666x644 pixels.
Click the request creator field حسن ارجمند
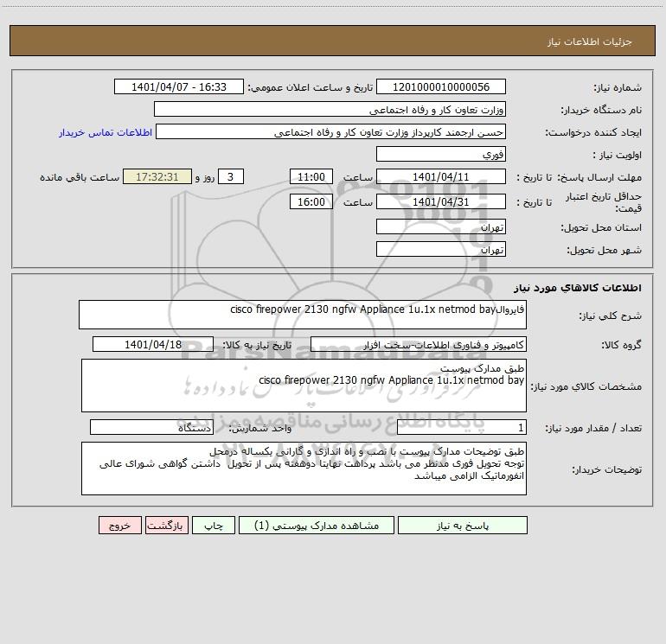331,131
